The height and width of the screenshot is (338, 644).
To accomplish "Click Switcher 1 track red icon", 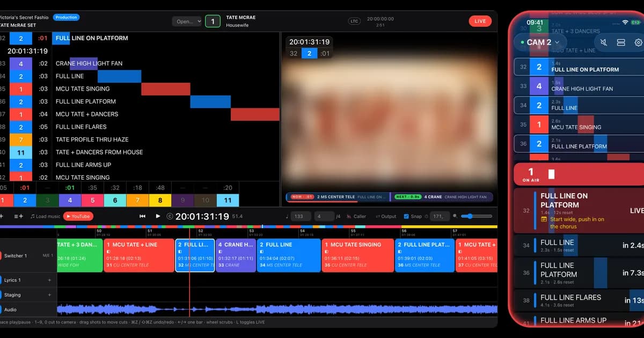I will click(x=1, y=256).
